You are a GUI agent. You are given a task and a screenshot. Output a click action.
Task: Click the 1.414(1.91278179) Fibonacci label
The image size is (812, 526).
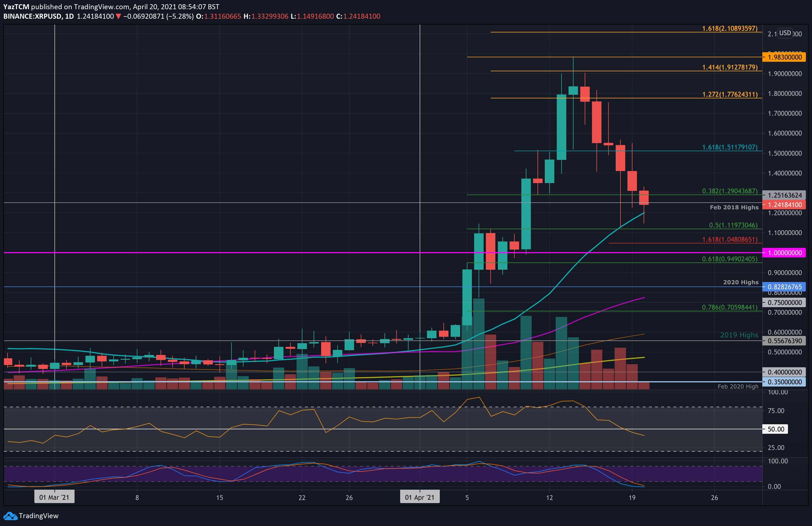729,67
